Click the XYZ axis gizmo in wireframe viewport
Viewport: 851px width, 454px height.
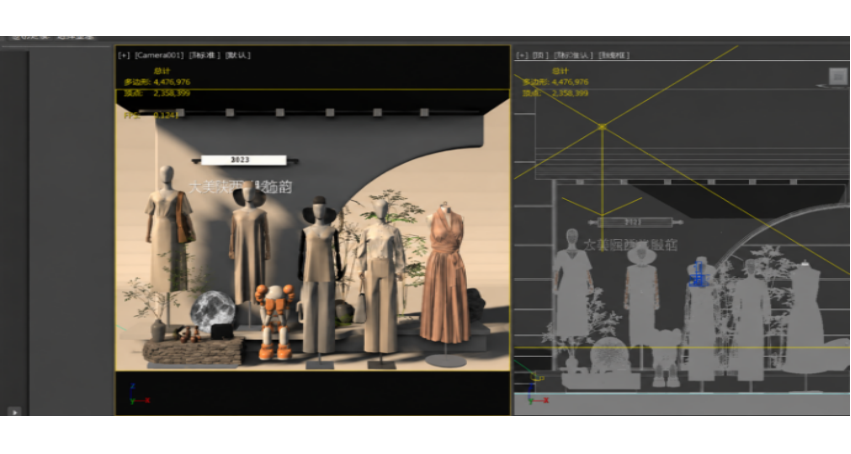pos(537,396)
